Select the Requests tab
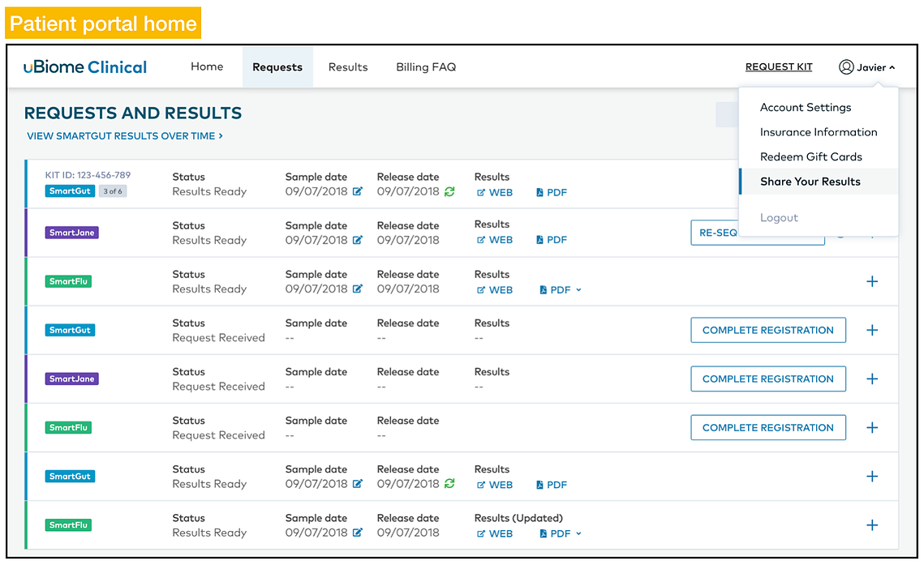Image resolution: width=924 pixels, height=565 pixels. pos(277,67)
